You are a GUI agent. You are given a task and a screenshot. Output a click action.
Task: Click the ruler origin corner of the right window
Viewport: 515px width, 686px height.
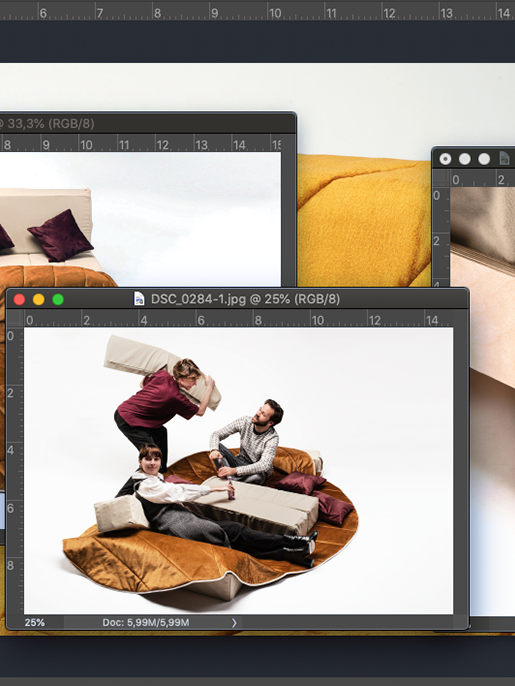(441, 178)
